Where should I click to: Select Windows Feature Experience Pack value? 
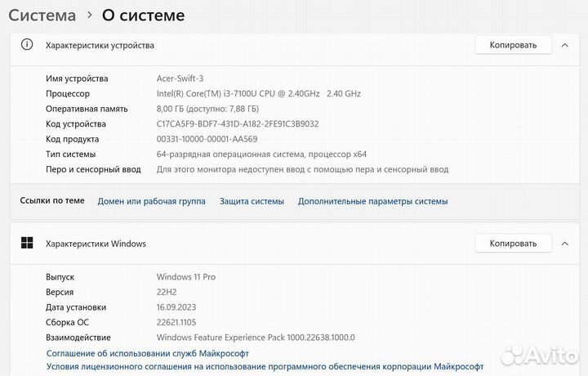[x=256, y=338]
